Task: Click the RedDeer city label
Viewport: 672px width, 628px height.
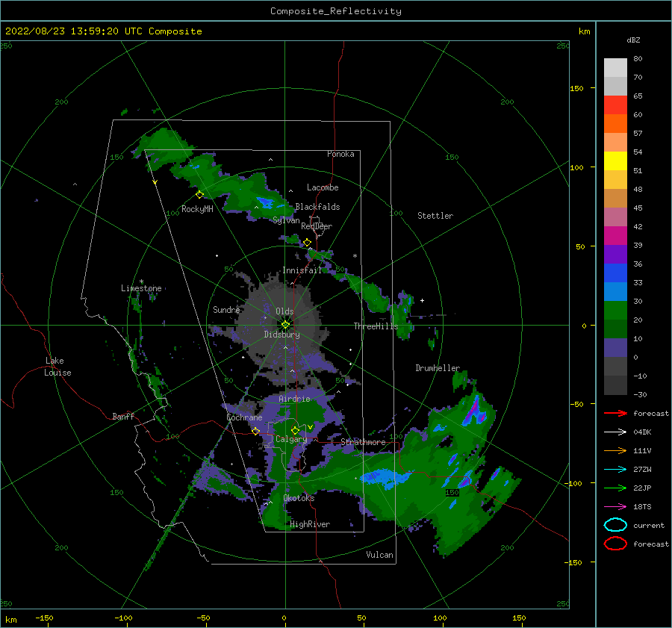Action: [317, 226]
